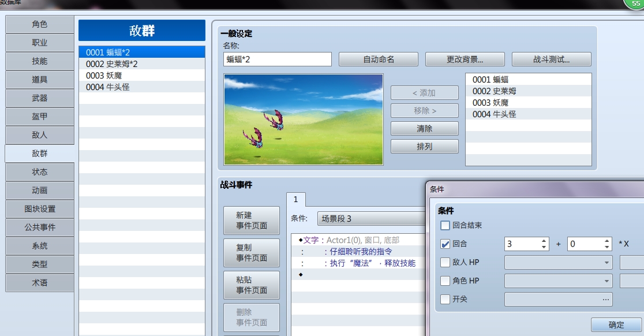Increase the first 回合 value stepper
This screenshot has width=644, height=336.
point(544,241)
